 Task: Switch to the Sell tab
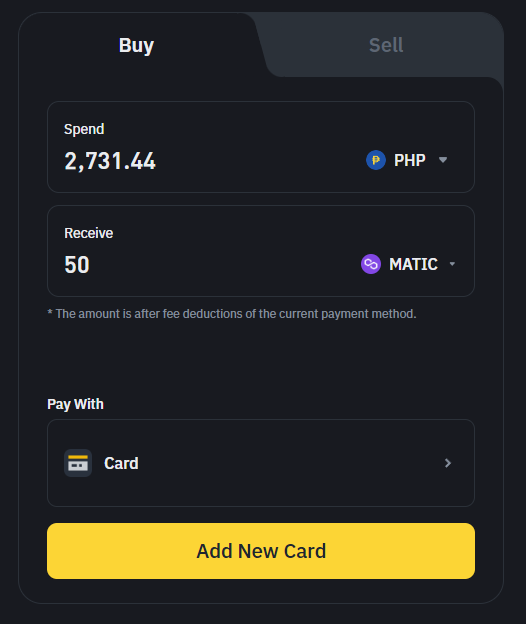click(386, 45)
